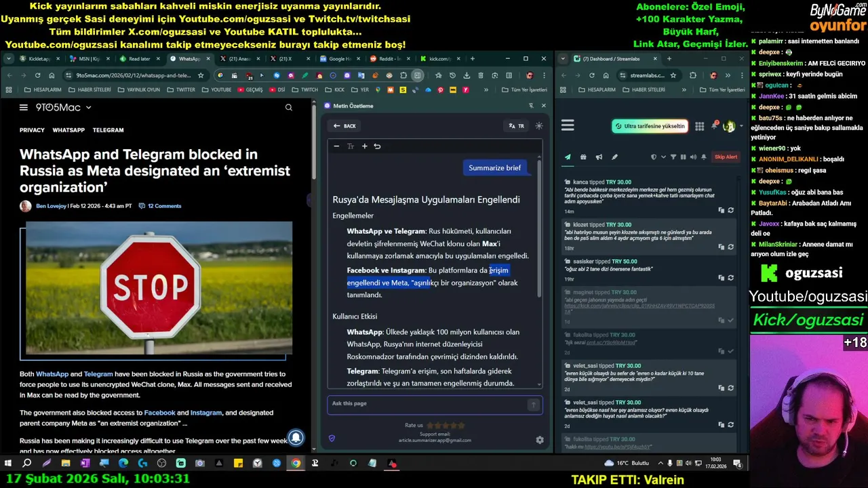Expand the shield moderation dropdown chevron
Image resolution: width=868 pixels, height=488 pixels.
pyautogui.click(x=663, y=157)
